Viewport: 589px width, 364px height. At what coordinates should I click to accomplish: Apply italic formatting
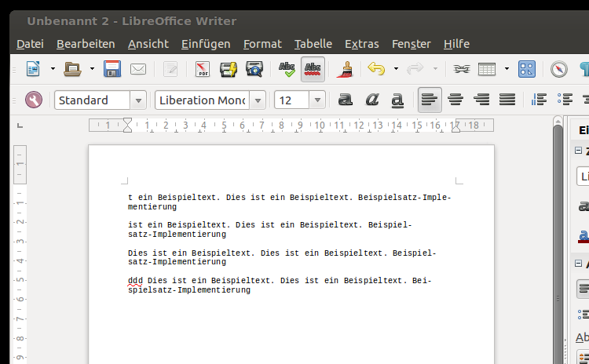tap(371, 100)
